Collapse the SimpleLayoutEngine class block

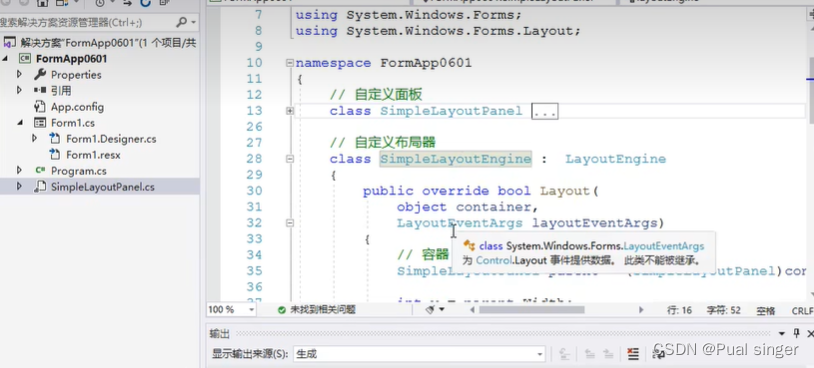point(290,159)
